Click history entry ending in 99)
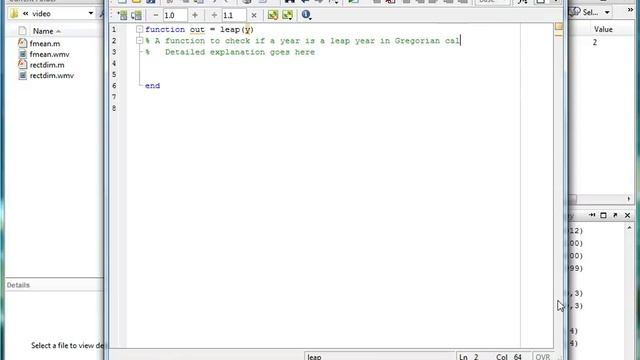This screenshot has width=640, height=360. 576,268
